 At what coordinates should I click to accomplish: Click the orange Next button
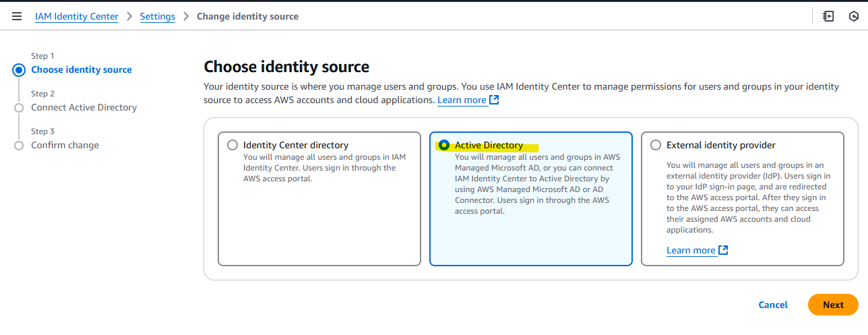[x=833, y=305]
